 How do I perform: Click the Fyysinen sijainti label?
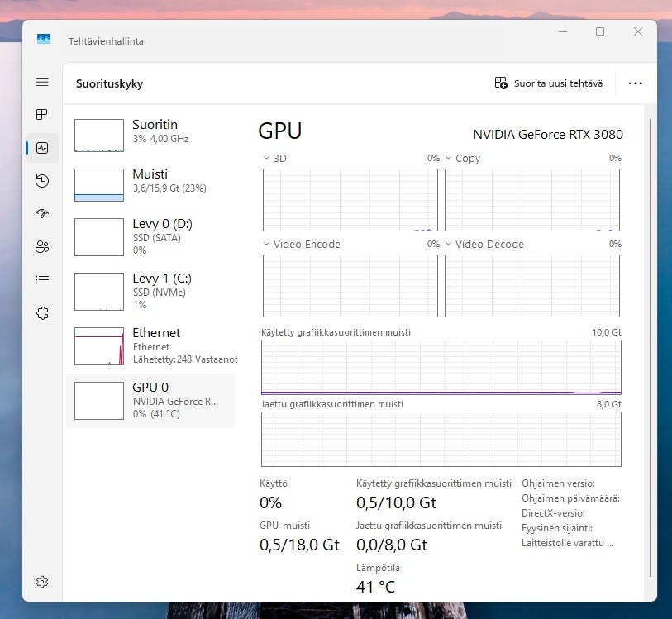[557, 528]
